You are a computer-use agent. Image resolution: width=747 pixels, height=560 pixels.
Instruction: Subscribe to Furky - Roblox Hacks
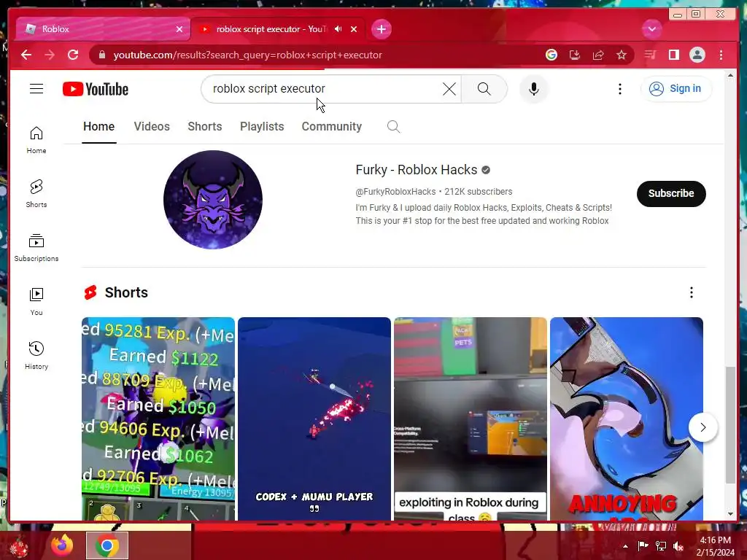(x=671, y=193)
